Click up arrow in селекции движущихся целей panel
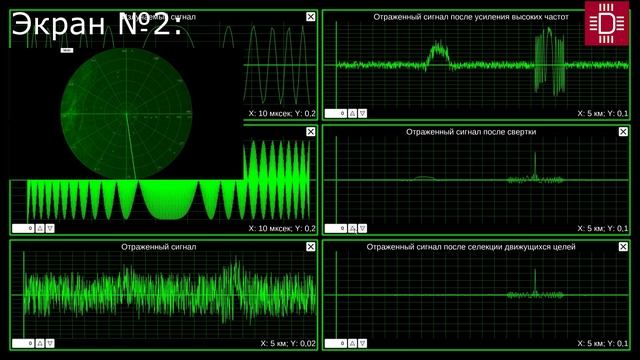The image size is (640, 360). tap(353, 344)
